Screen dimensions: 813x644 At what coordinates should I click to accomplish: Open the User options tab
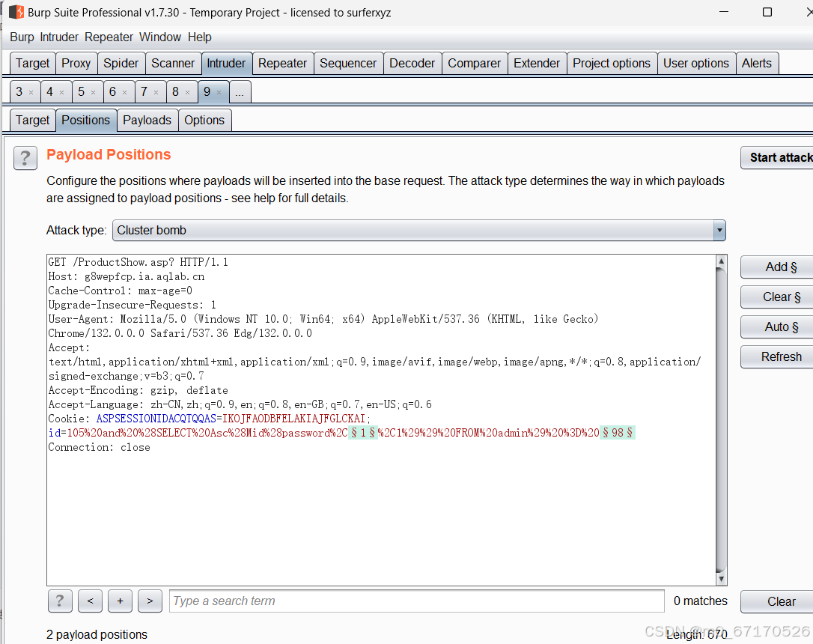[696, 63]
